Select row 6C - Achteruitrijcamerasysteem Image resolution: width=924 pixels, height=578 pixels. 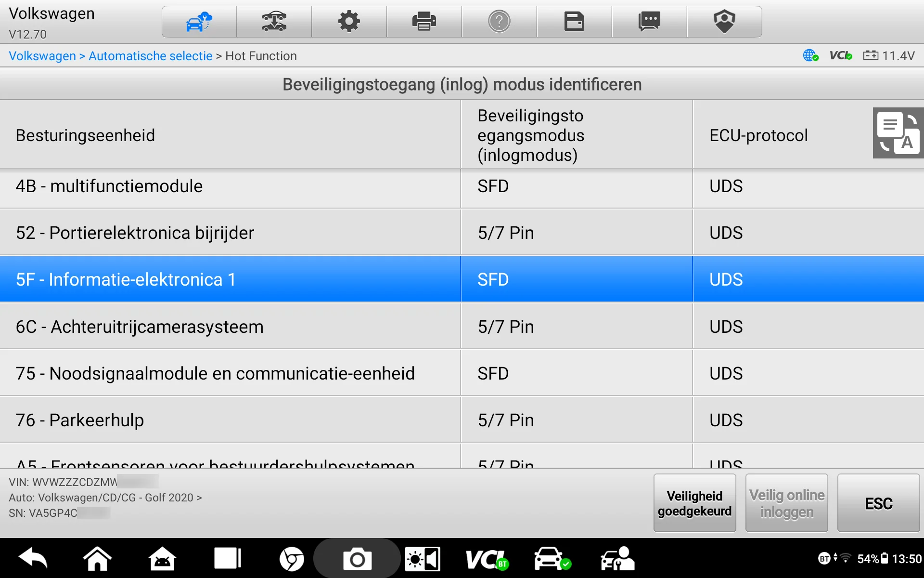(462, 327)
